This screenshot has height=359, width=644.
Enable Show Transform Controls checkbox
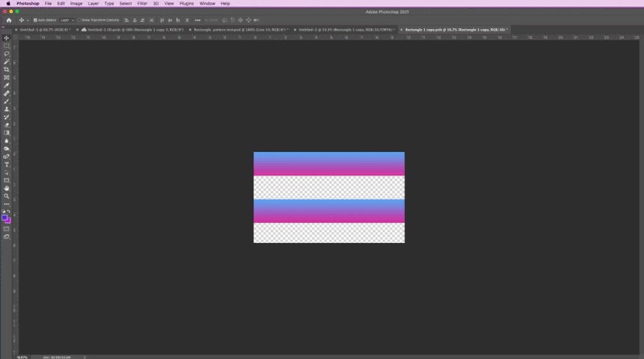(79, 20)
